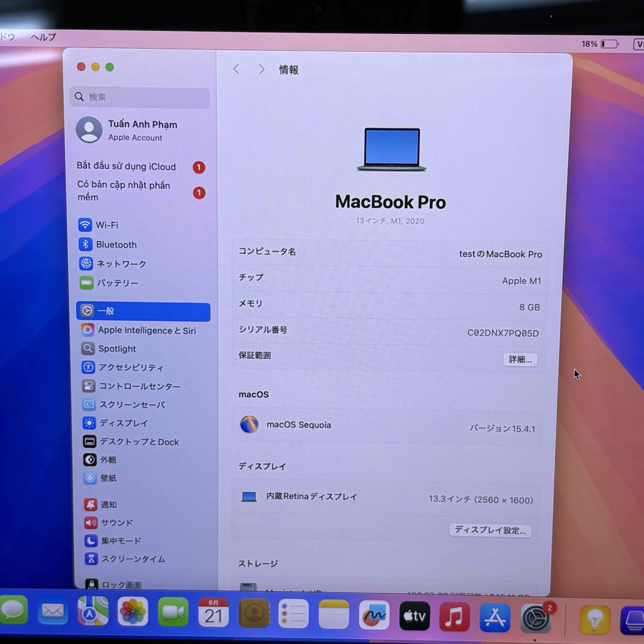
Task: Click the MacBook Pro laptop image
Action: [391, 150]
